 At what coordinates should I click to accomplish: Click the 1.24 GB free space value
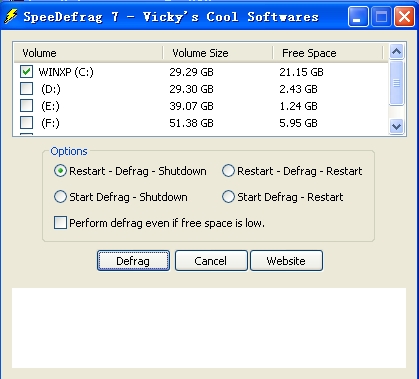click(x=298, y=106)
